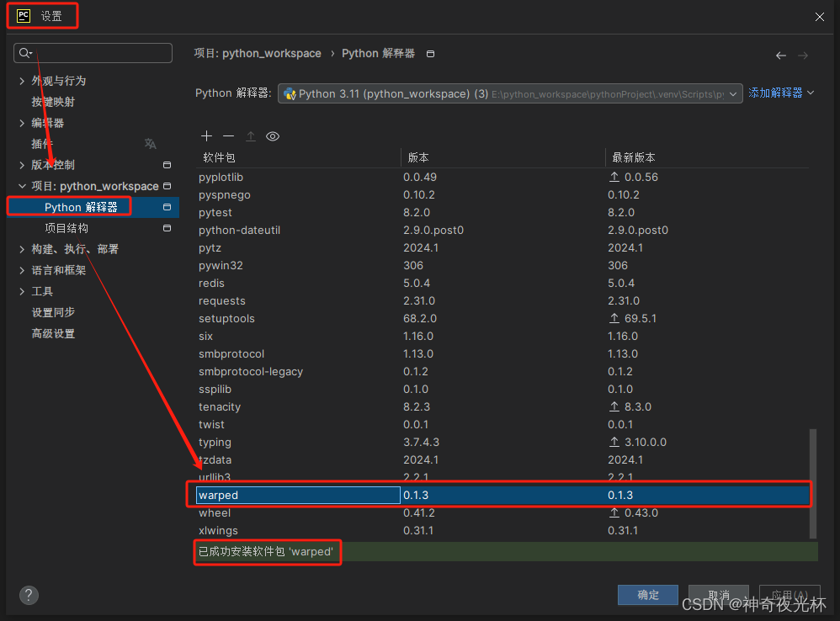840x621 pixels.
Task: Select the smbprotocol-legacy package row
Action: (502, 371)
